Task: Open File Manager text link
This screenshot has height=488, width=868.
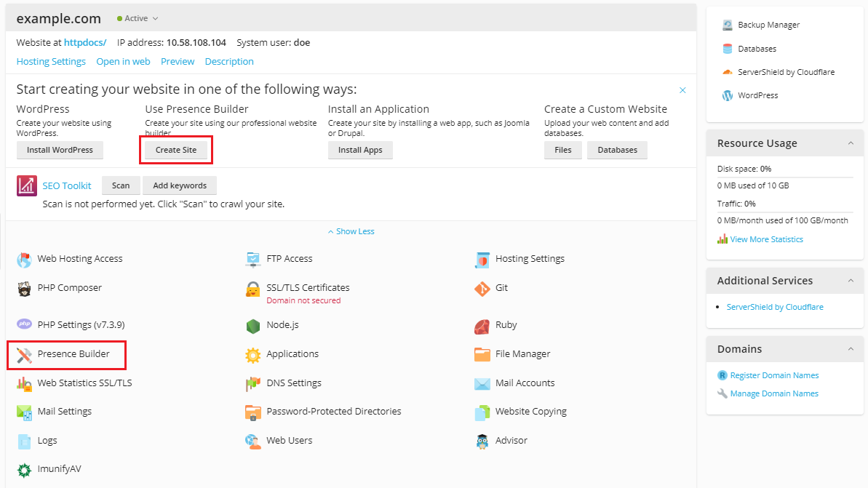Action: (522, 354)
